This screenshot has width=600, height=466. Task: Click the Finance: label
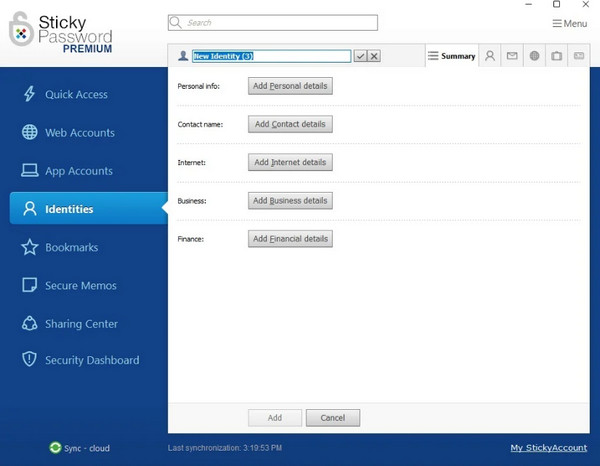pyautogui.click(x=191, y=239)
